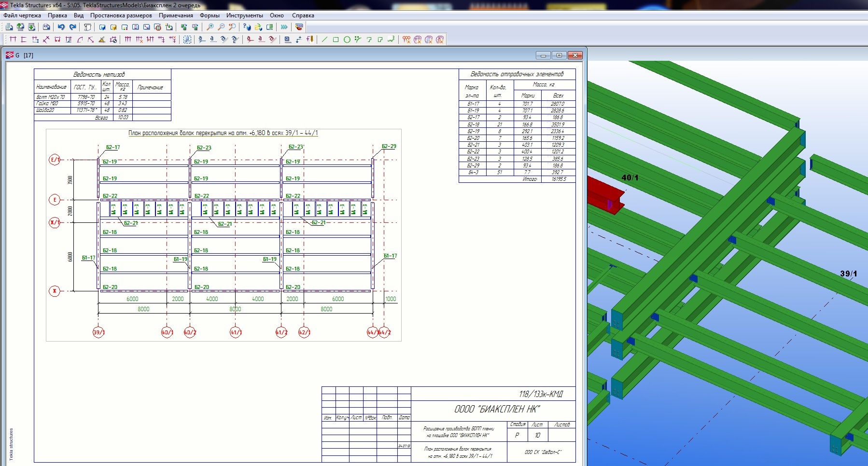The image size is (868, 466).
Task: Activate the angle dimension tool
Action: tap(102, 40)
